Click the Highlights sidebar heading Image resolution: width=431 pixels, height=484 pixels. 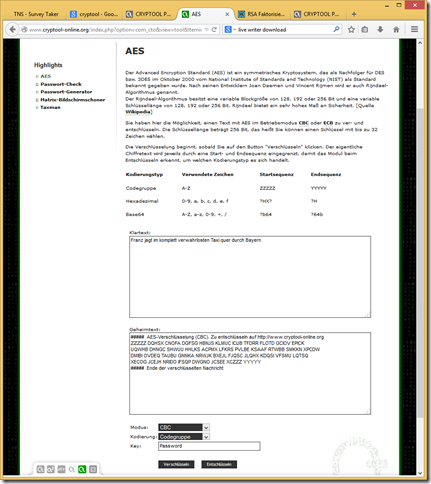click(48, 65)
